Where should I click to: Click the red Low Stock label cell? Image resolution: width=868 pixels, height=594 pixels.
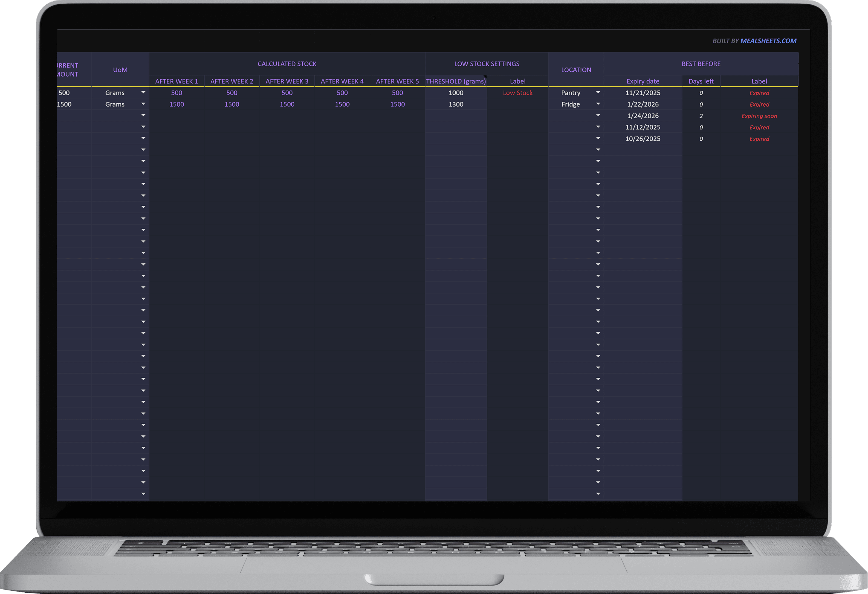pos(517,93)
